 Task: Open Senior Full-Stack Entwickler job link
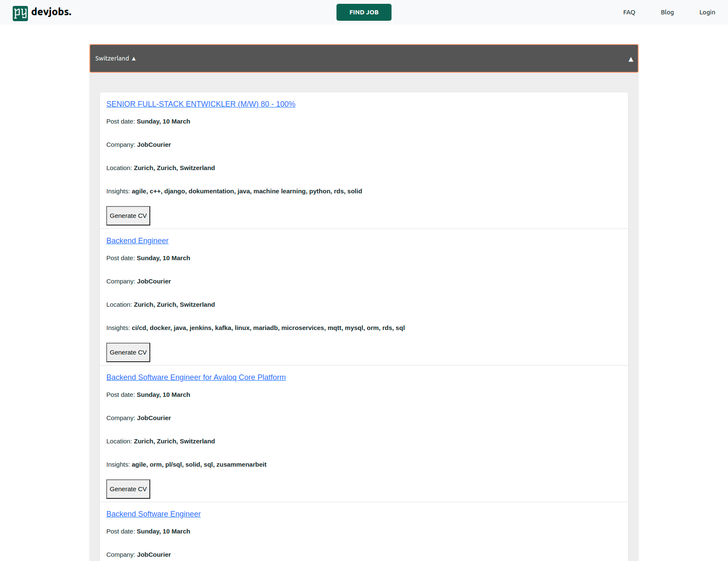point(201,104)
